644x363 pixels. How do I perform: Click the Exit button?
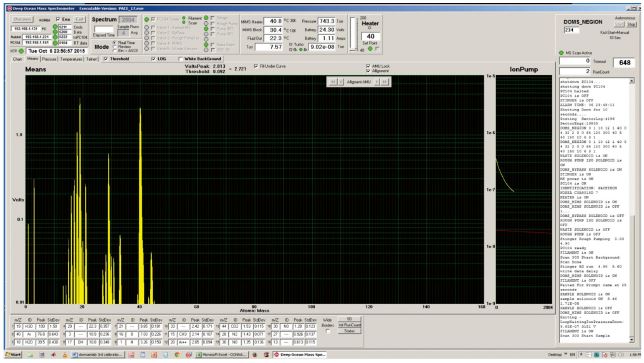click(80, 19)
